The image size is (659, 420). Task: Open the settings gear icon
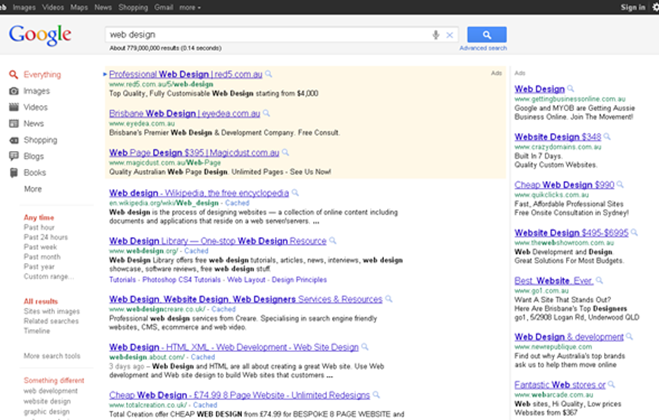[654, 7]
